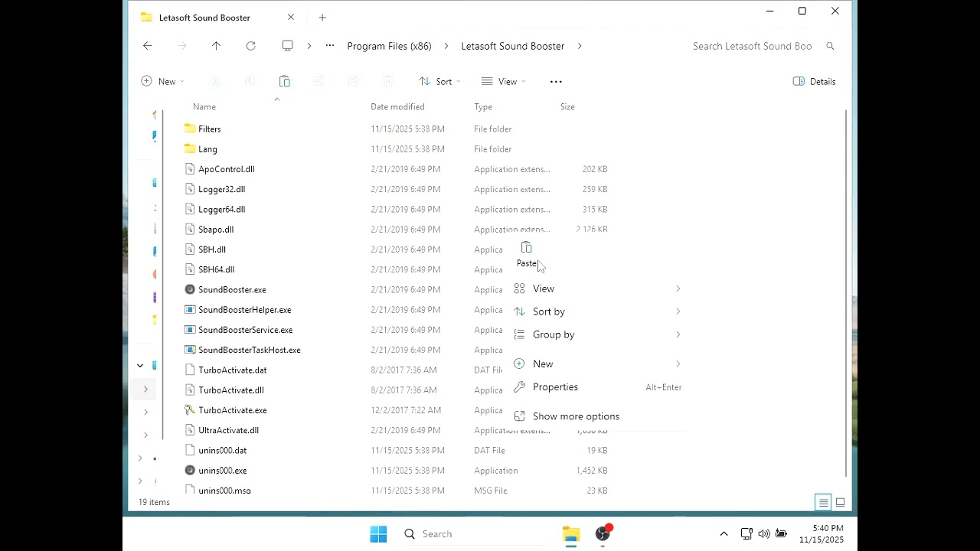The image size is (980, 551).
Task: Open File Explorer from the taskbar
Action: (x=570, y=534)
